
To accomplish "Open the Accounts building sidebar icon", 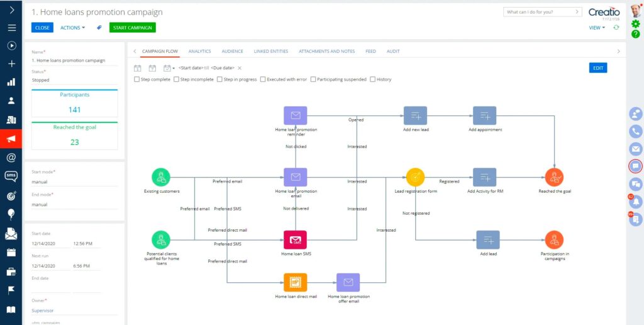I will coord(11,120).
